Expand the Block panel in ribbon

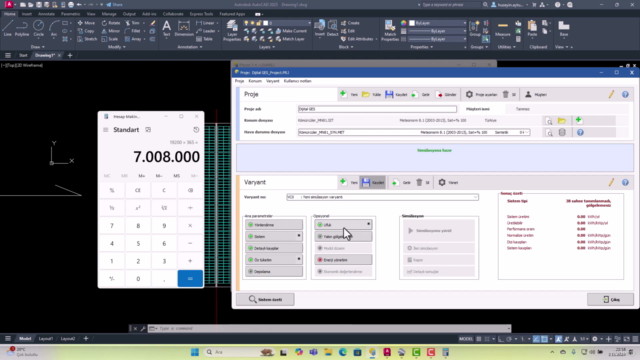346,47
